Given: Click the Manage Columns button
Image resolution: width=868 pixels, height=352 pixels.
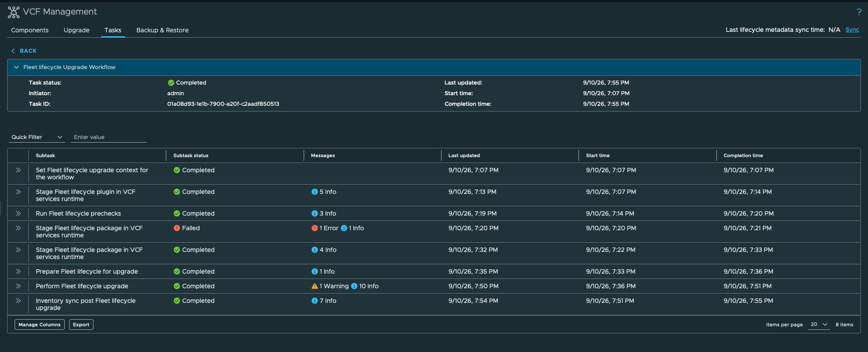Looking at the screenshot, I should pyautogui.click(x=39, y=325).
